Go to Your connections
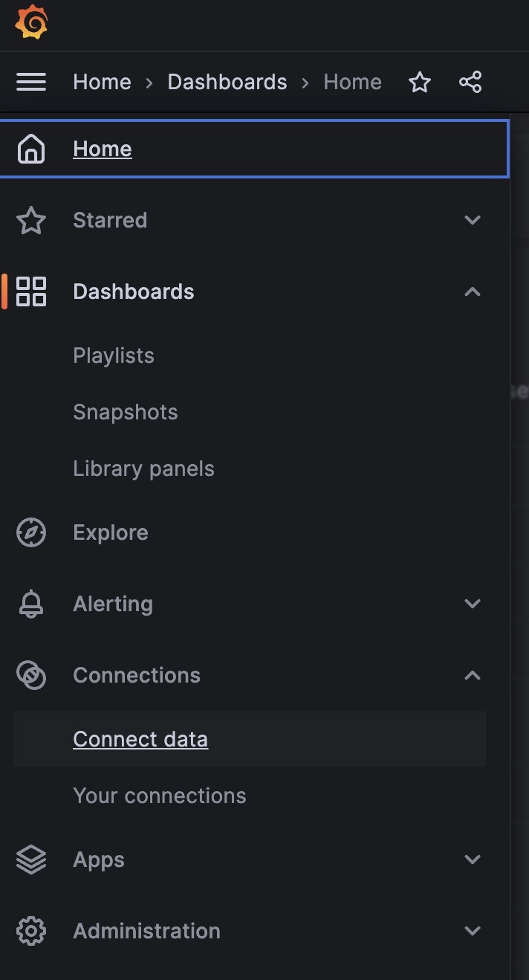 click(159, 795)
